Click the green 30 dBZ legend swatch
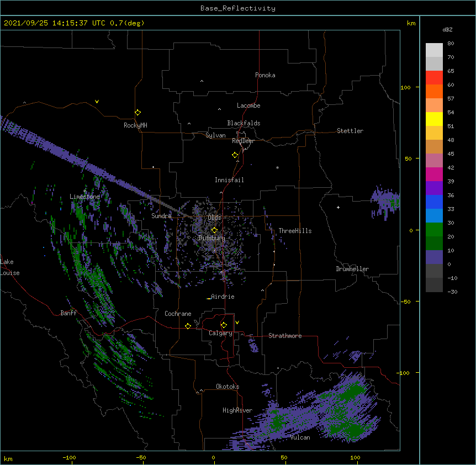Image resolution: width=476 pixels, height=465 pixels. coord(434,230)
